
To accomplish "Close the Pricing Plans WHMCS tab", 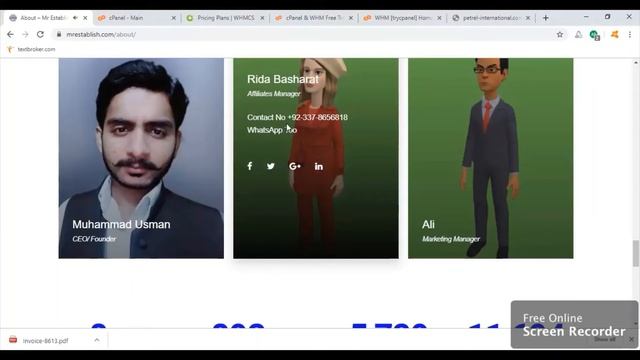I will (262, 18).
